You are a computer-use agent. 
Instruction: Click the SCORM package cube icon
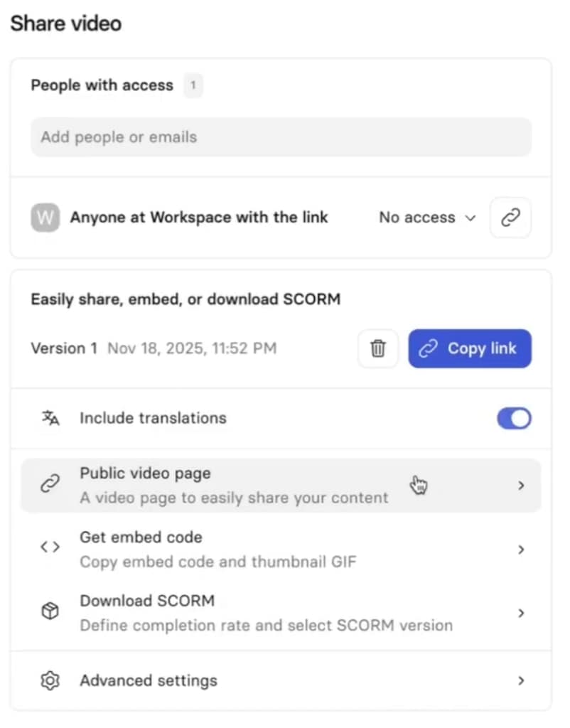click(50, 611)
